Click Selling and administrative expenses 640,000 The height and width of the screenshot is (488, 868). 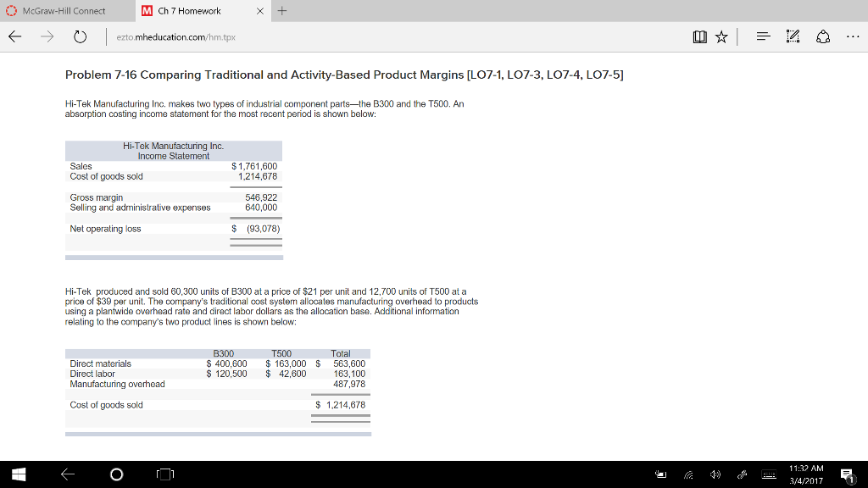point(261,207)
